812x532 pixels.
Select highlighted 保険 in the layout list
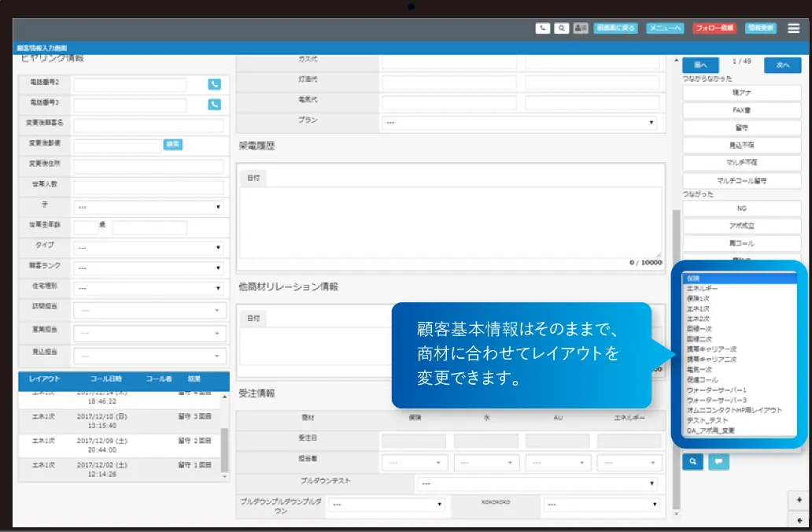pyautogui.click(x=739, y=279)
